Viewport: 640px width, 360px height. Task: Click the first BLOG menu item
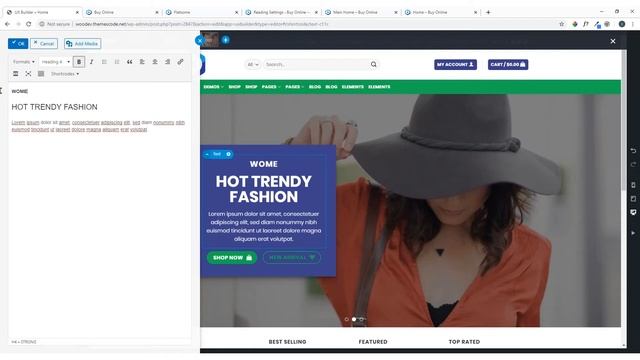(315, 87)
